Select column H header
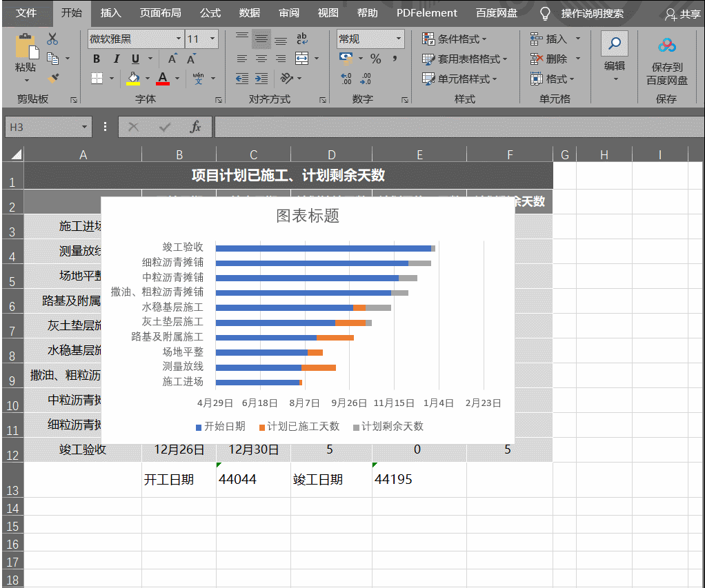Image resolution: width=705 pixels, height=588 pixels. click(x=604, y=154)
